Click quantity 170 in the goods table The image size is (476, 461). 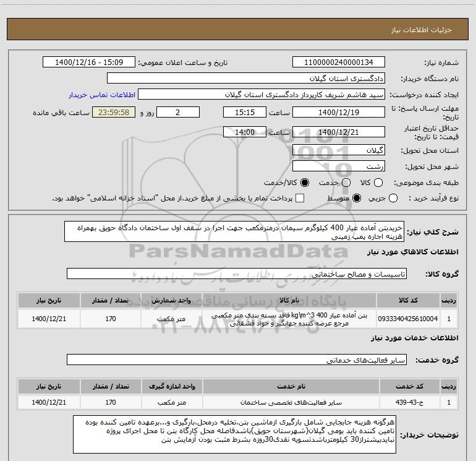tap(111, 319)
